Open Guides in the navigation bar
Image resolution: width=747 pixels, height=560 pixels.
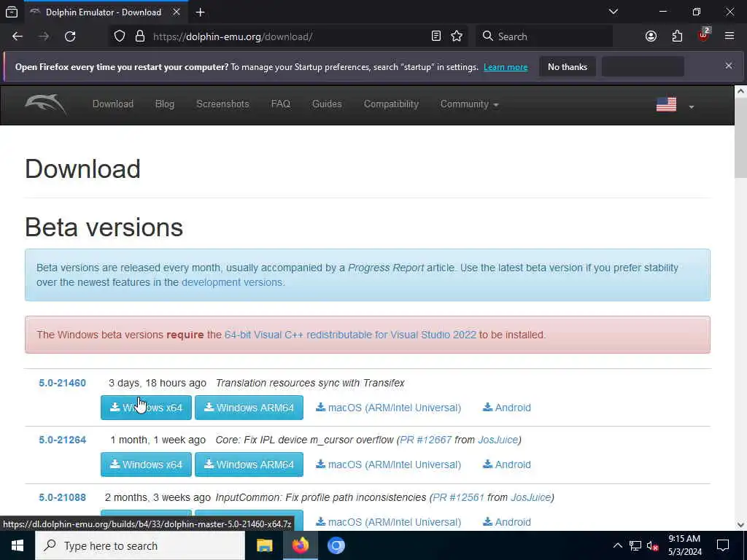pos(327,104)
